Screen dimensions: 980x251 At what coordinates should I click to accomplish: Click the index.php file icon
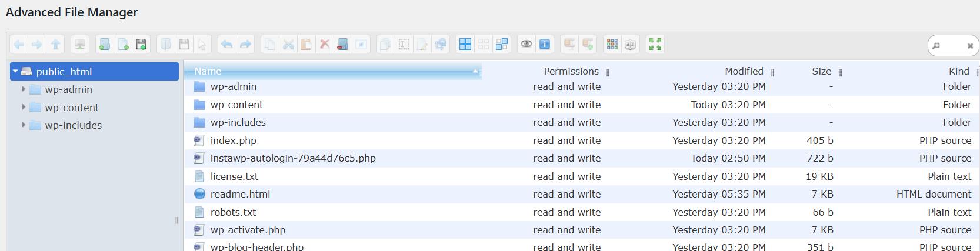point(199,140)
